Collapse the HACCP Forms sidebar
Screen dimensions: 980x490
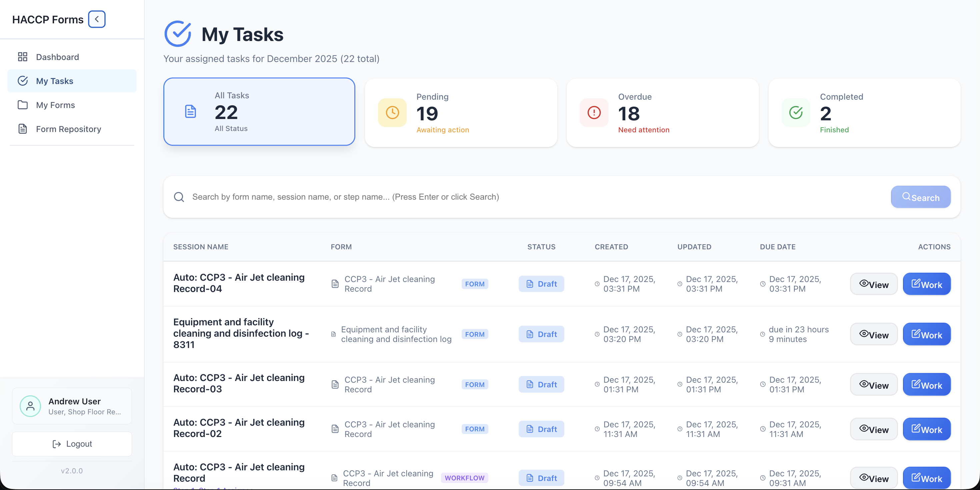(97, 19)
